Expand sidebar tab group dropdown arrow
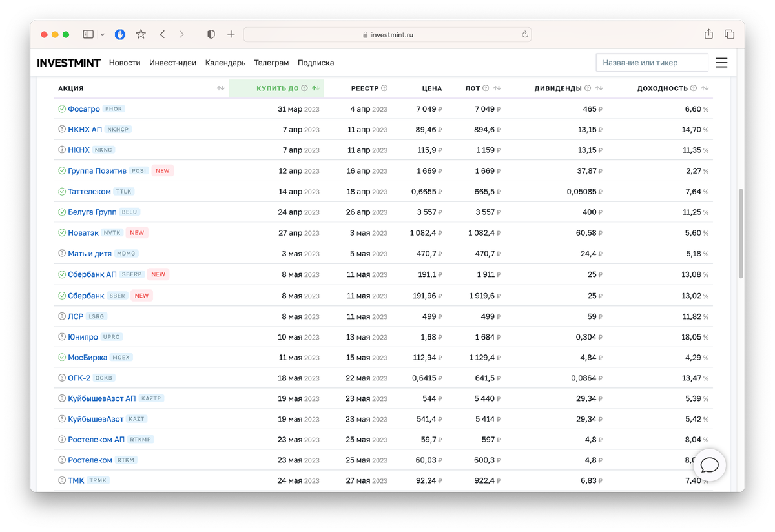The image size is (775, 532). (103, 34)
